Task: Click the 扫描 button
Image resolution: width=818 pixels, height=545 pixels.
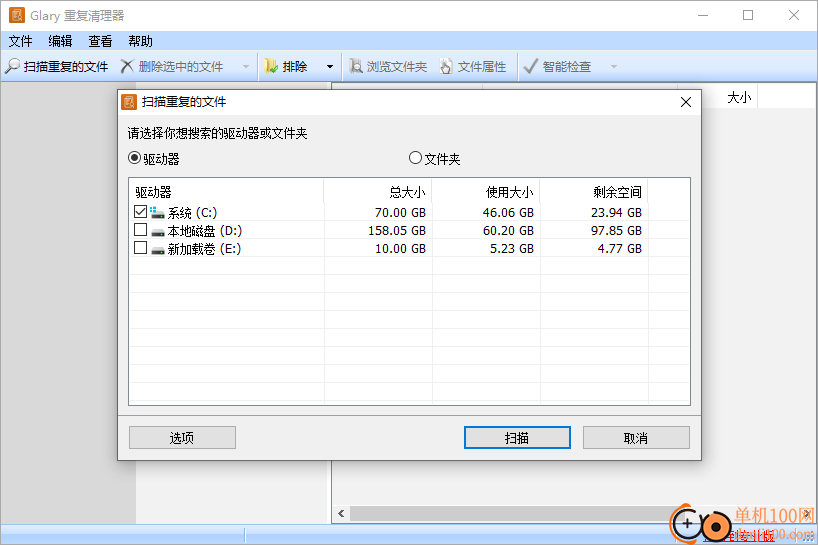Action: [x=517, y=438]
